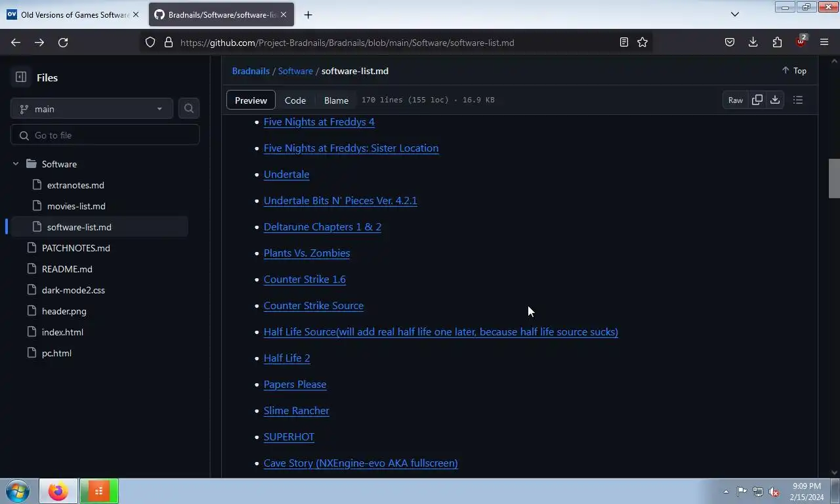The height and width of the screenshot is (504, 840).
Task: Select the Bradnails software-list browser tab
Action: point(221,14)
